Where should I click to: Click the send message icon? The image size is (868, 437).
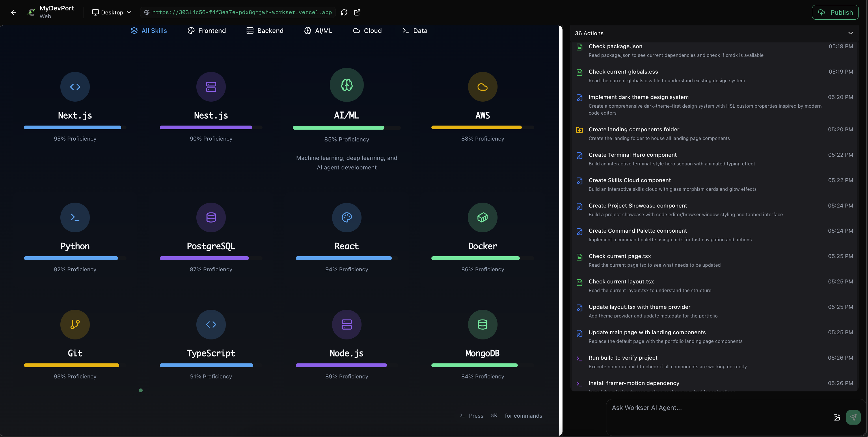click(x=853, y=417)
